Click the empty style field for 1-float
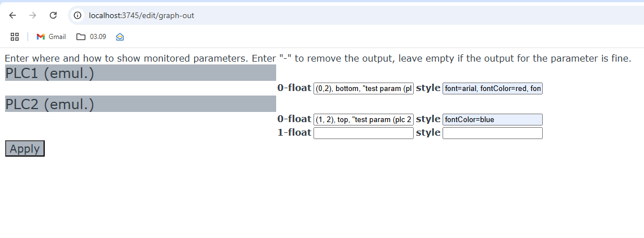The image size is (644, 238). pyautogui.click(x=492, y=133)
